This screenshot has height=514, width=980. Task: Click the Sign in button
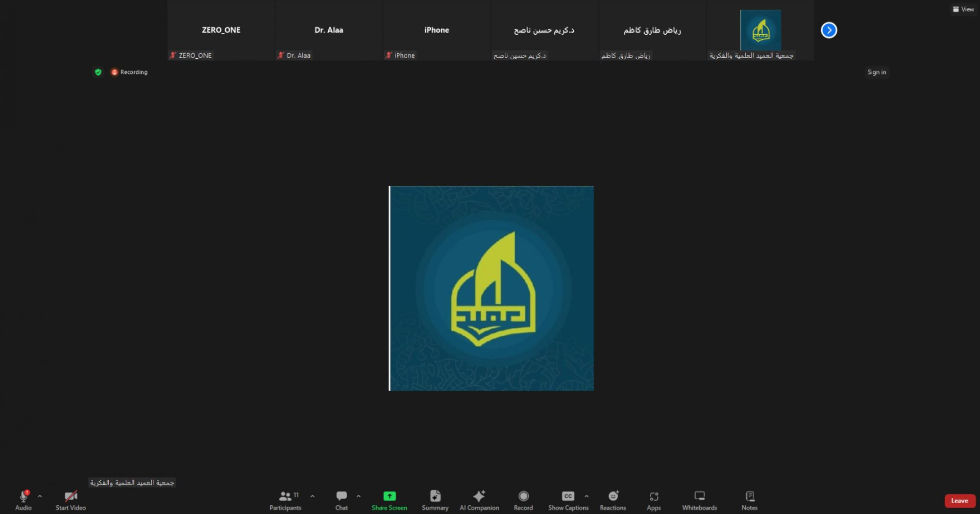pyautogui.click(x=877, y=72)
